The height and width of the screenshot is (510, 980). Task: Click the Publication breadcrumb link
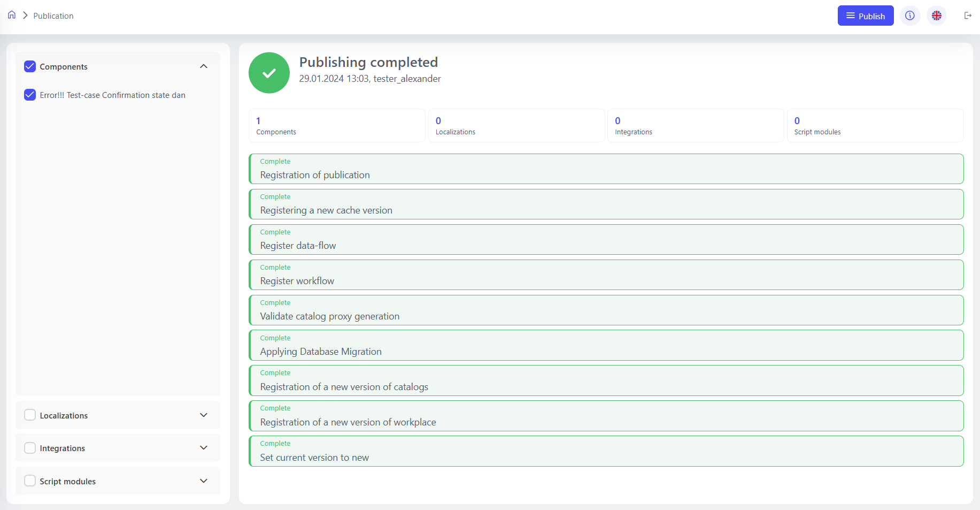tap(53, 16)
